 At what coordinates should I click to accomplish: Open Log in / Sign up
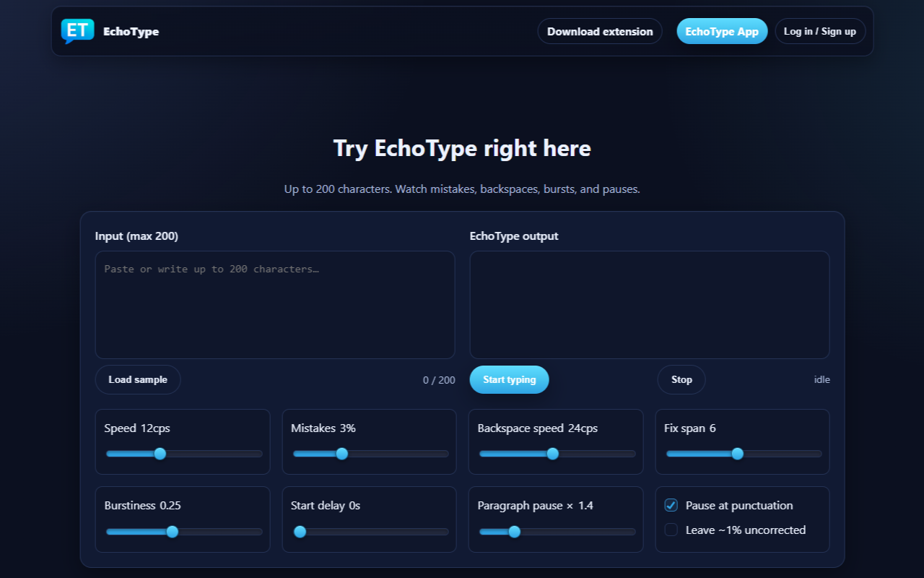820,31
